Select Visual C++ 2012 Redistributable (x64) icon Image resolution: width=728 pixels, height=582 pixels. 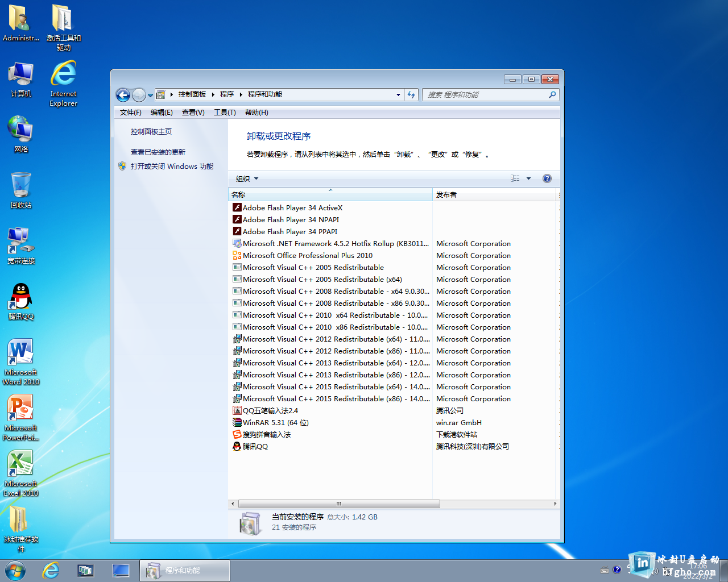(x=237, y=339)
